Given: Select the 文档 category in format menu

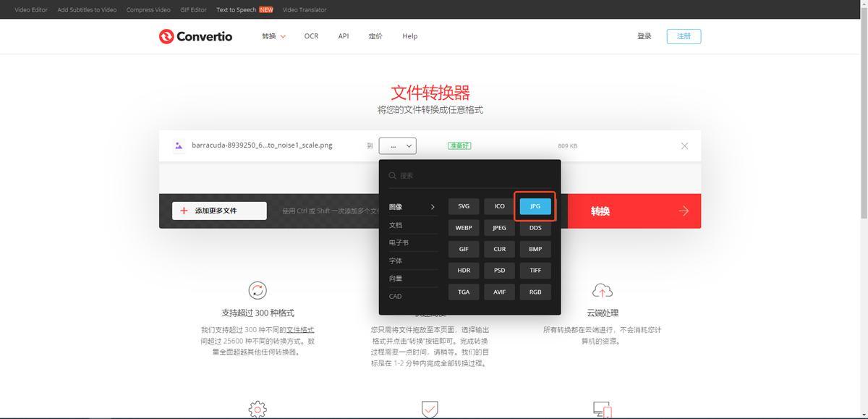Looking at the screenshot, I should [396, 225].
